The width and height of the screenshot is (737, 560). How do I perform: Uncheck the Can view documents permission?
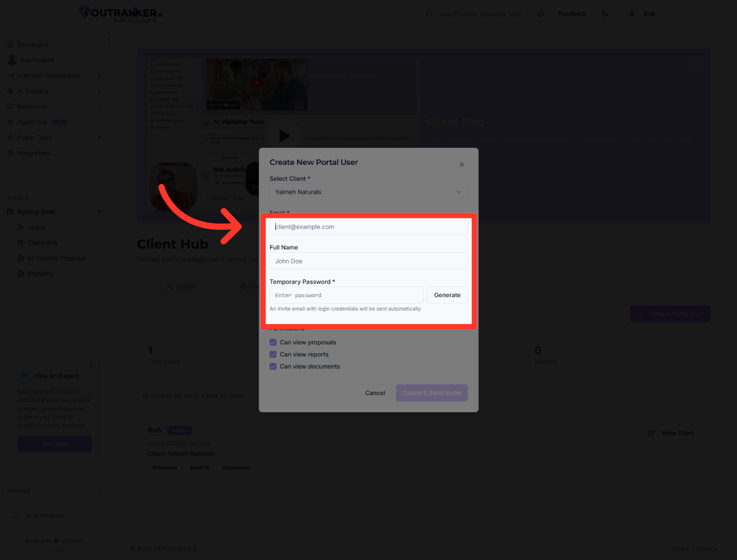(273, 366)
